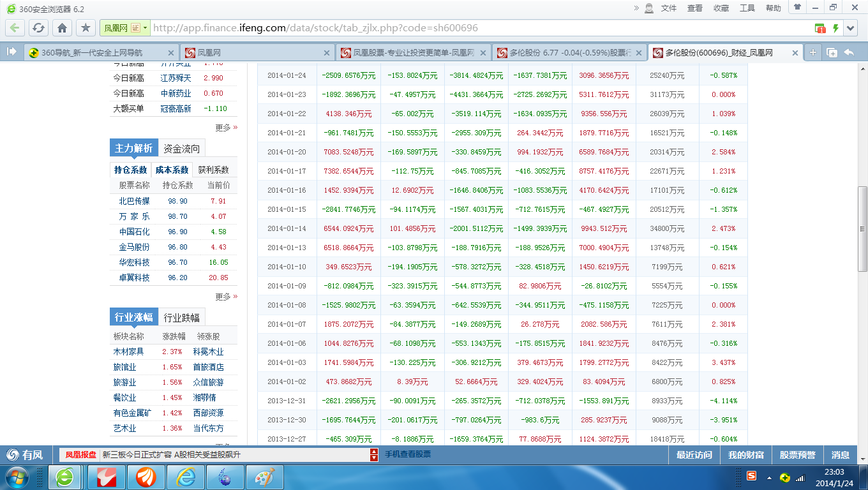The height and width of the screenshot is (490, 868).
Task: Reload the page with the refresh icon
Action: point(38,28)
